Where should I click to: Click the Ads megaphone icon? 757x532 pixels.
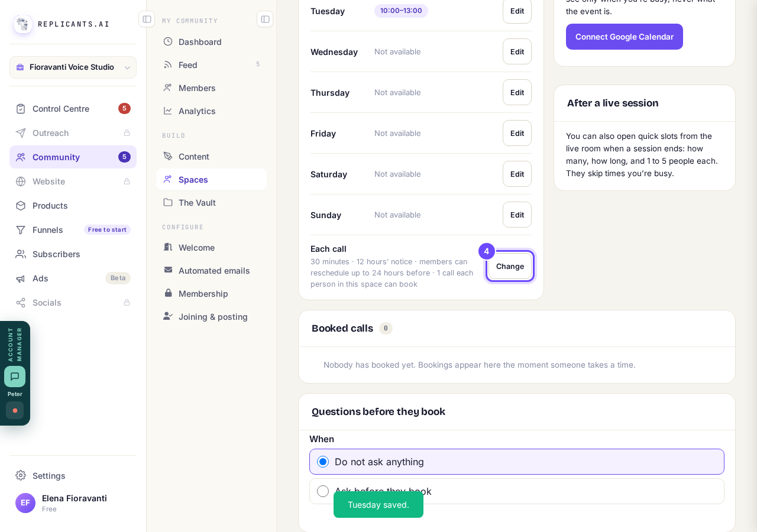pos(21,278)
